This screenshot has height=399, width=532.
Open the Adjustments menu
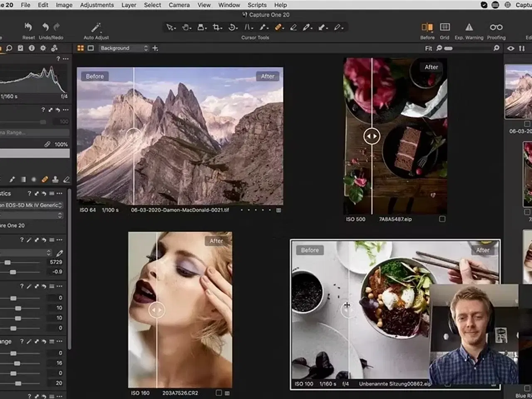pos(97,5)
